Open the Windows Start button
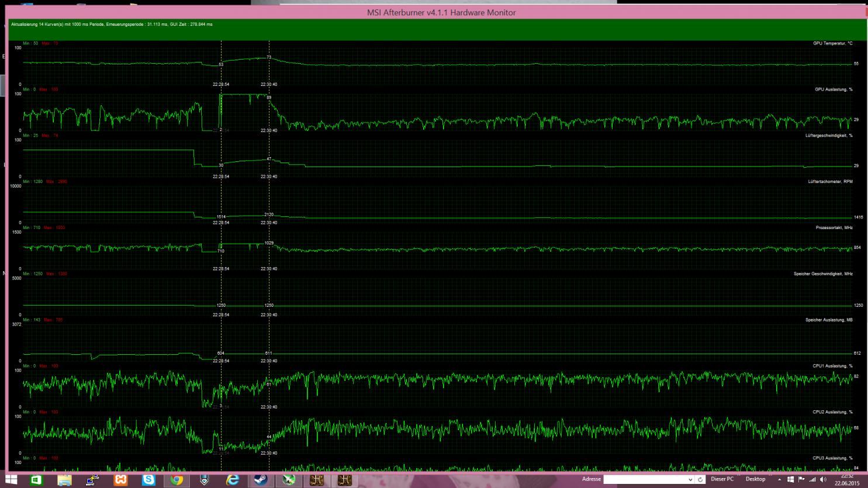Viewport: 868px width, 488px height. click(x=11, y=480)
